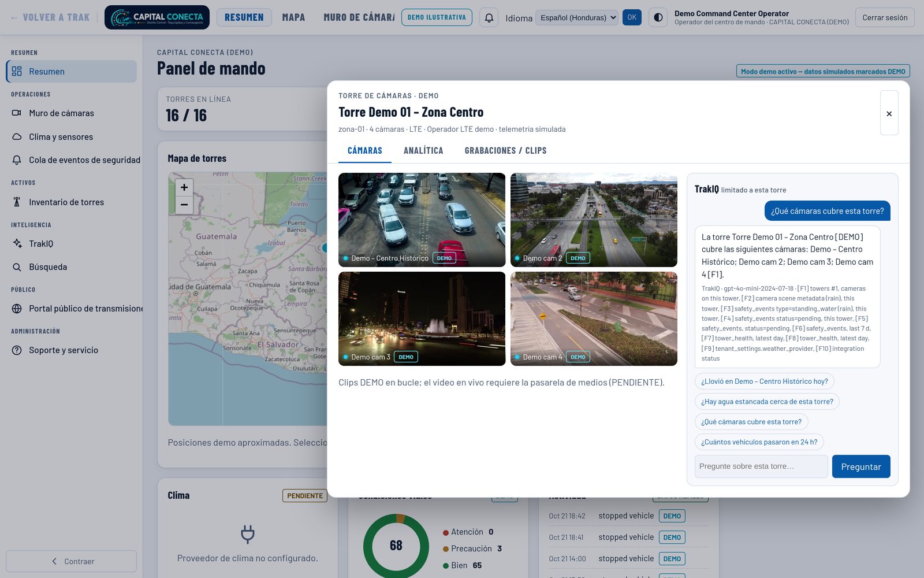The image size is (924, 578).
Task: Open the Muro de cámaras top tab
Action: pos(359,17)
